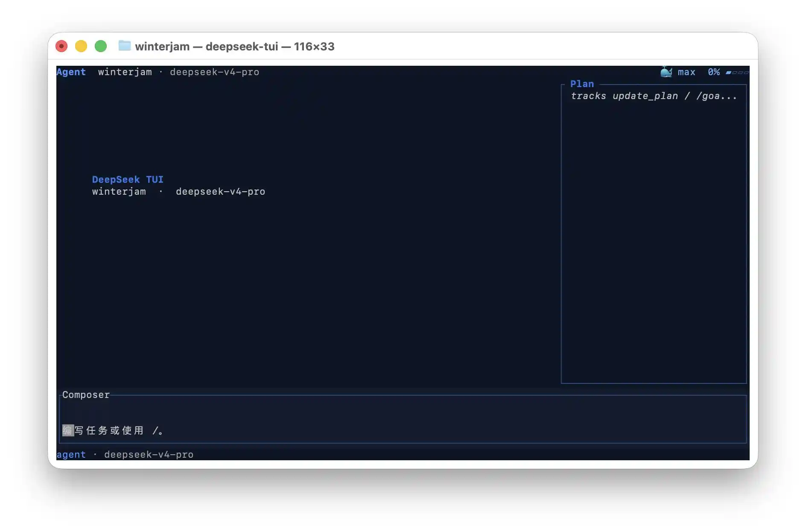The image size is (806, 532).
Task: Click the 0% context usage indicator
Action: coord(714,72)
